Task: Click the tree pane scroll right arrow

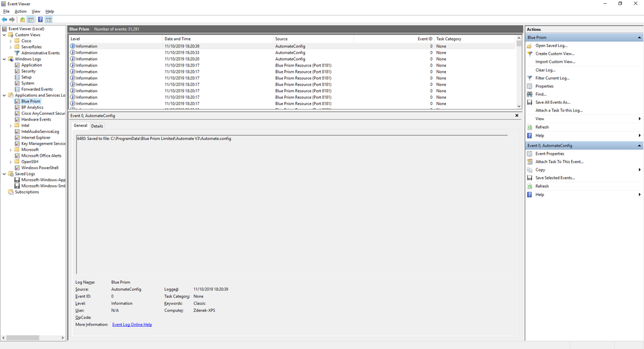Action: (x=63, y=338)
